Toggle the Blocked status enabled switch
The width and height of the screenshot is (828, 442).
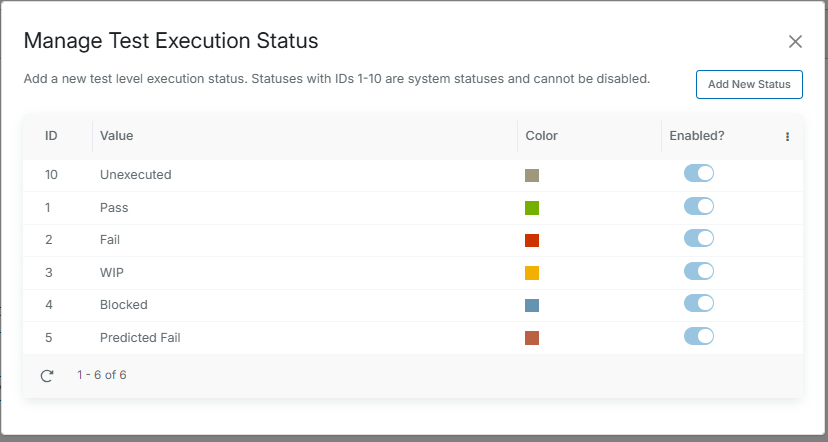coord(699,303)
